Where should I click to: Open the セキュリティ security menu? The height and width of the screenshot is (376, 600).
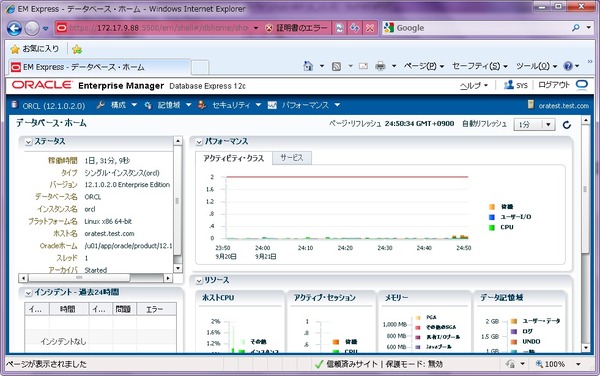coord(230,105)
